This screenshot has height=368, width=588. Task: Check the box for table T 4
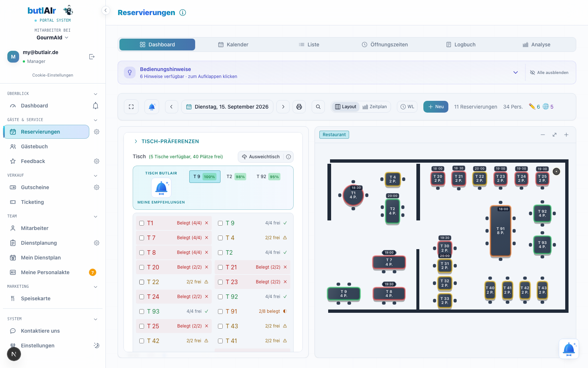pyautogui.click(x=220, y=238)
